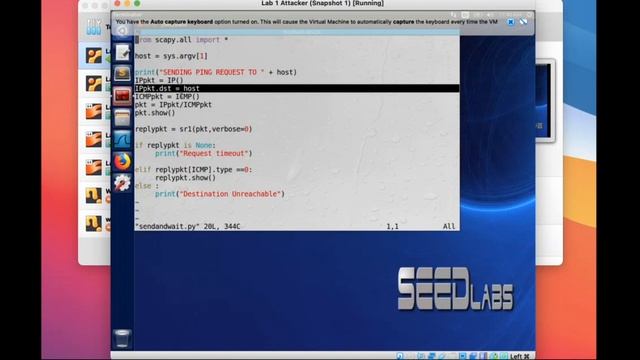The height and width of the screenshot is (360, 640).
Task: Click the 'SENDING PING REQUEST TO' print line
Action: tap(216, 72)
